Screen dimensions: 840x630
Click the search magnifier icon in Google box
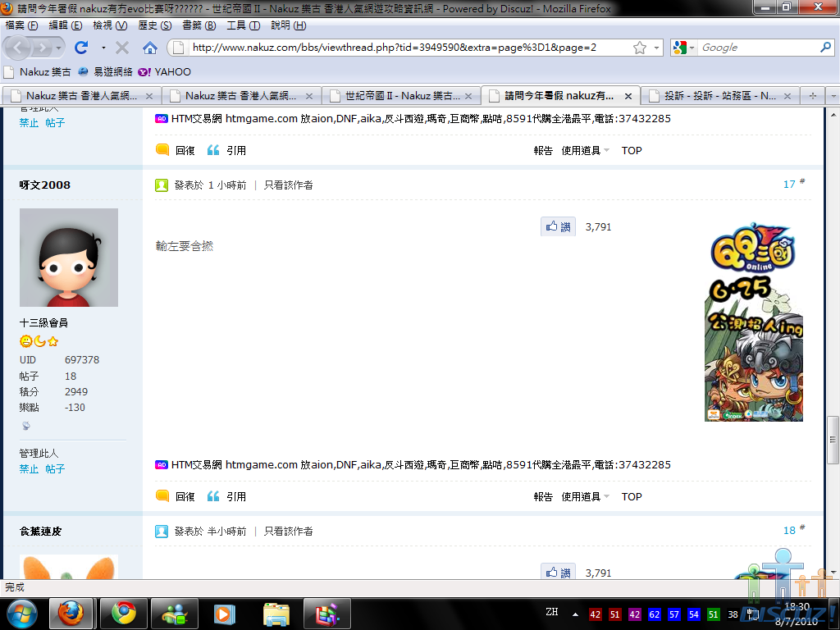coord(825,48)
